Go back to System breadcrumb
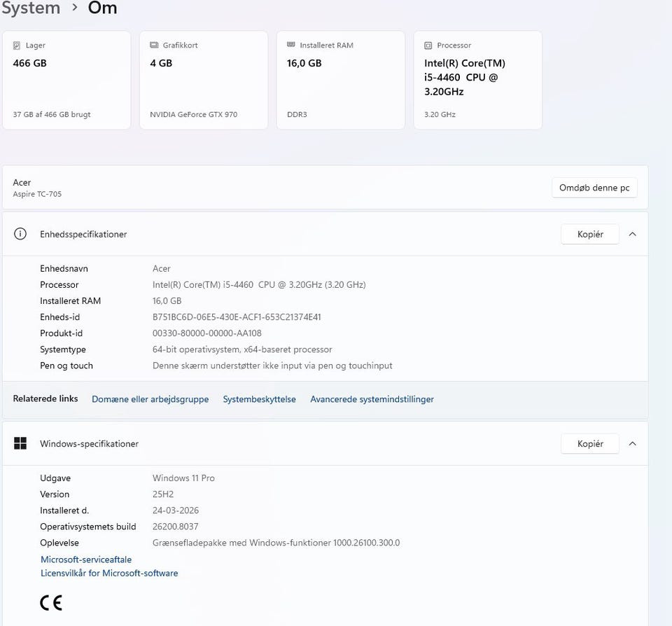The width and height of the screenshot is (672, 626). tap(31, 8)
